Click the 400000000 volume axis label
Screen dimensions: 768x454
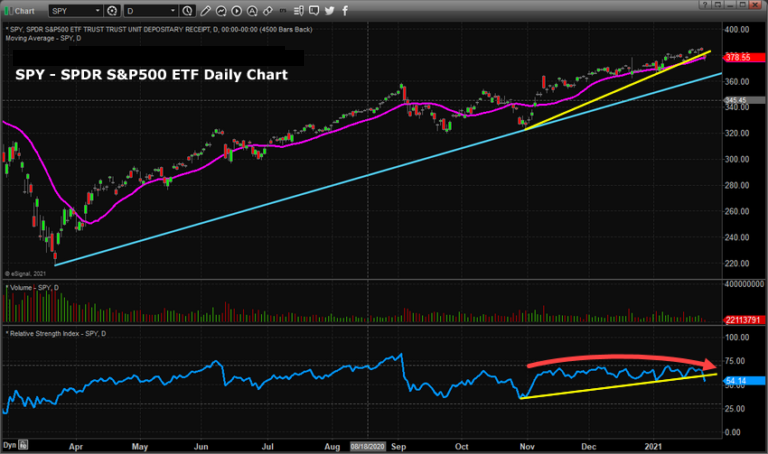744,284
